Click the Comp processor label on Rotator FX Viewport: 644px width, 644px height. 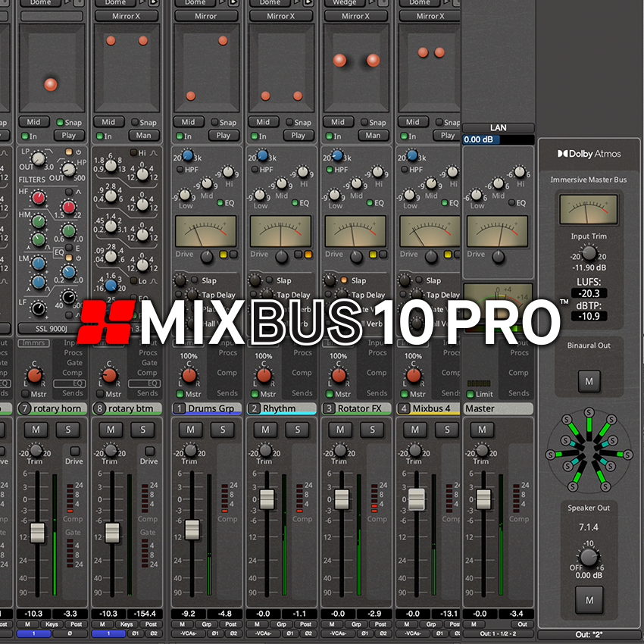[x=377, y=372]
